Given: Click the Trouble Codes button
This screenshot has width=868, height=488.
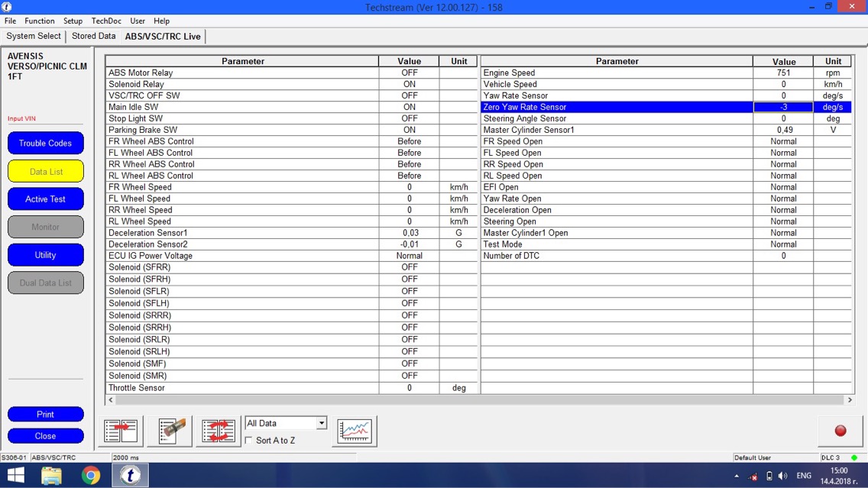Looking at the screenshot, I should point(46,144).
